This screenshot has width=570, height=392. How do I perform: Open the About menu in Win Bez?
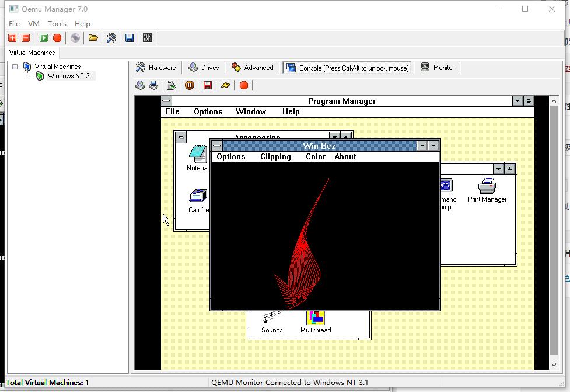[345, 156]
